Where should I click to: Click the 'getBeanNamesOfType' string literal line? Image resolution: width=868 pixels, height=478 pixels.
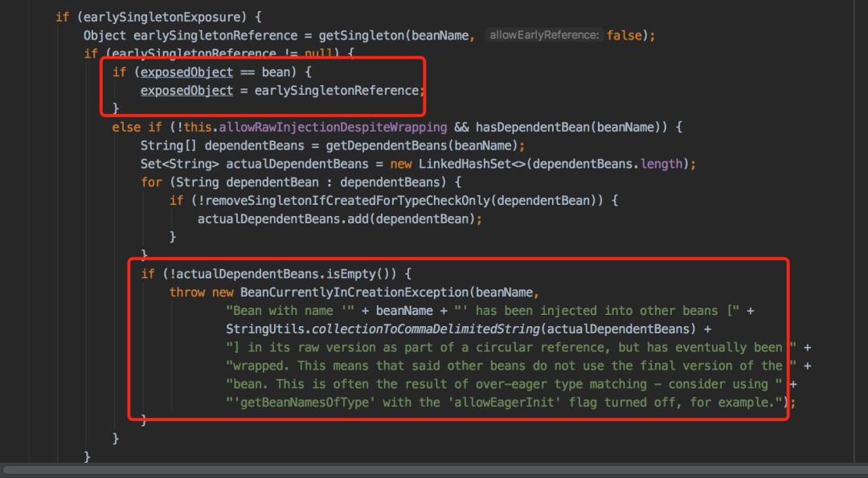pos(506,402)
